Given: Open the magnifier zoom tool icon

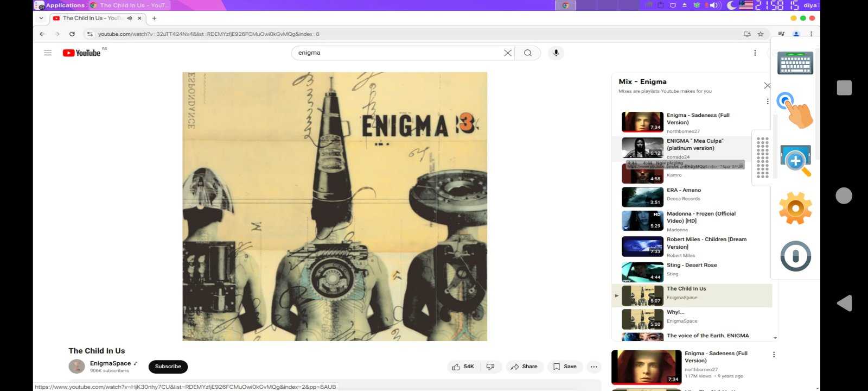Looking at the screenshot, I should [795, 161].
